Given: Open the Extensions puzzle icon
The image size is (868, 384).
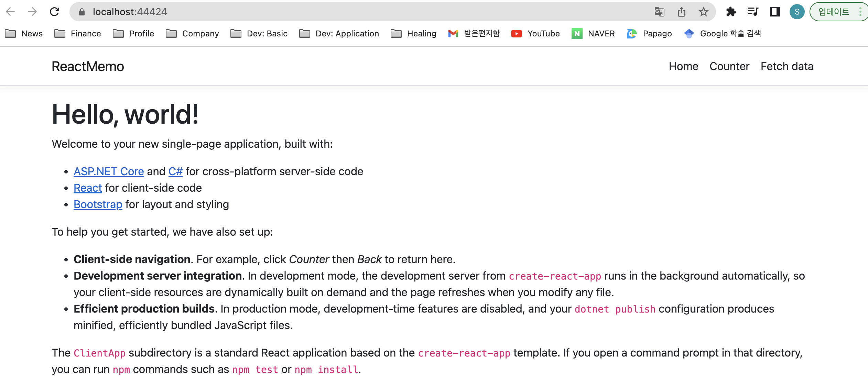Looking at the screenshot, I should click(x=731, y=12).
